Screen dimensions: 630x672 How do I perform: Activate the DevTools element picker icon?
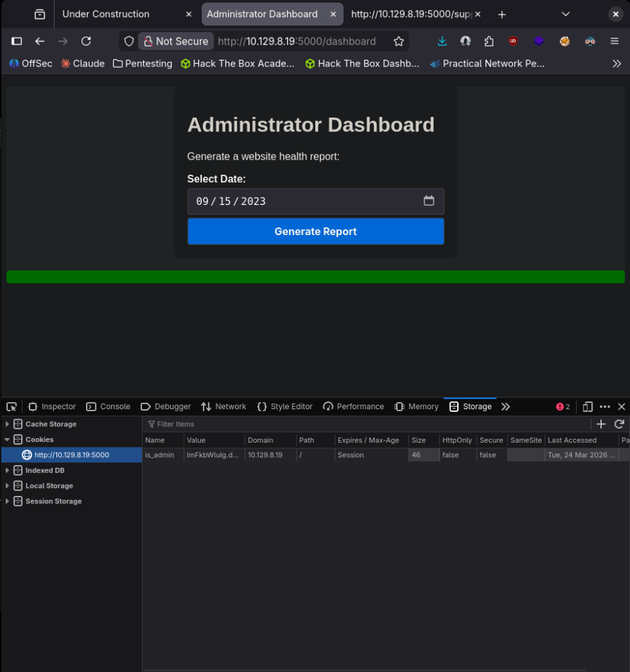[x=11, y=407]
